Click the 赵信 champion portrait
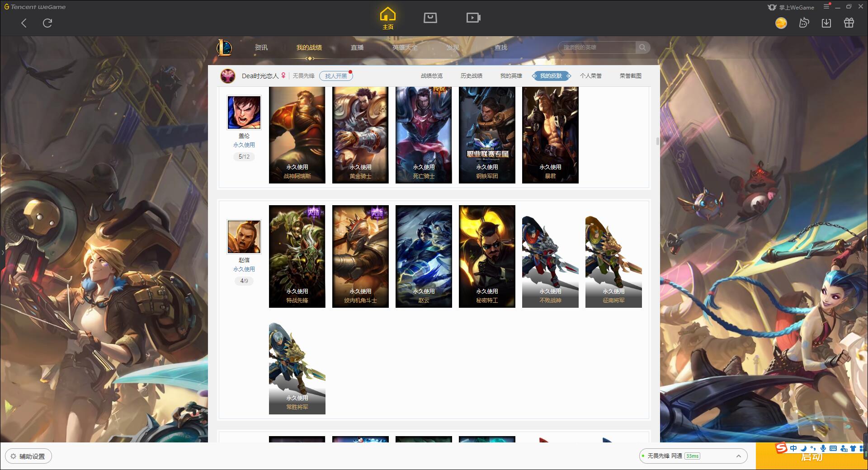Viewport: 868px width, 470px height. (x=244, y=237)
